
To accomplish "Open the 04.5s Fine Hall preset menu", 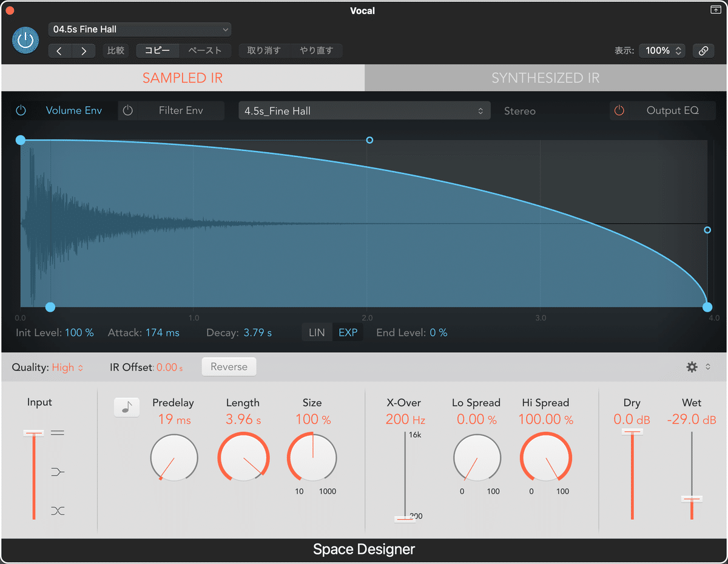I will [140, 29].
